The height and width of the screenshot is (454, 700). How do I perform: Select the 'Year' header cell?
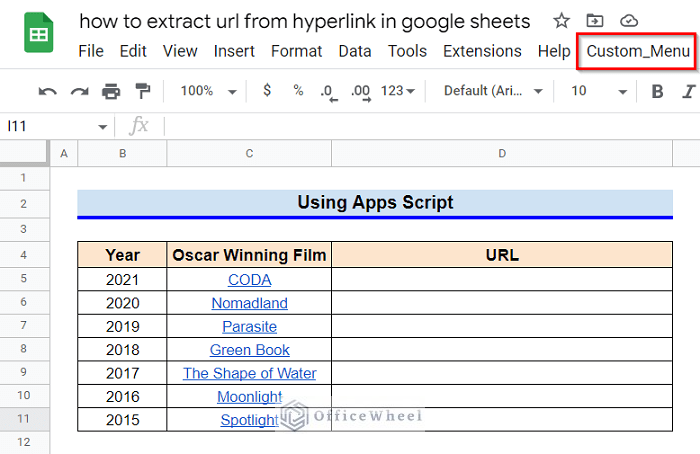click(122, 255)
